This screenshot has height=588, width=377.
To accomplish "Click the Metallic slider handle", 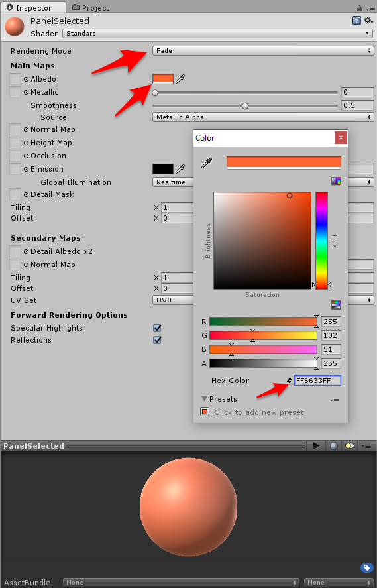I will tap(155, 93).
